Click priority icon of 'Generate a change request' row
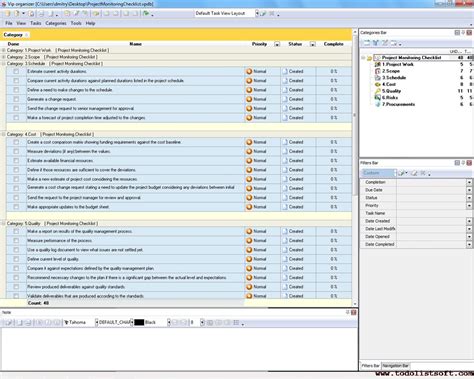Screen dimensions: 474x379 (249, 99)
